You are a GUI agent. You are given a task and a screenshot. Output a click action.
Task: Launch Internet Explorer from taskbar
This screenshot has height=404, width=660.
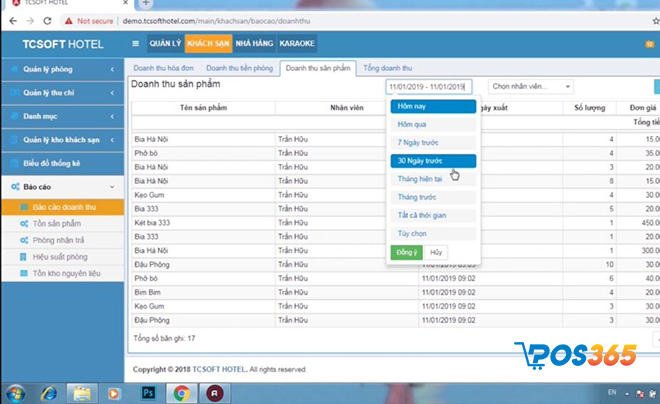[x=49, y=393]
